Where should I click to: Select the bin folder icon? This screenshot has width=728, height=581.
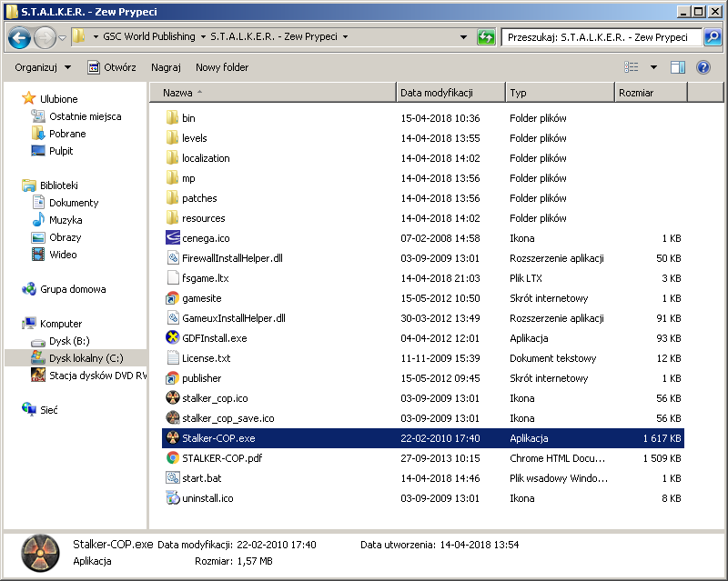tap(172, 118)
